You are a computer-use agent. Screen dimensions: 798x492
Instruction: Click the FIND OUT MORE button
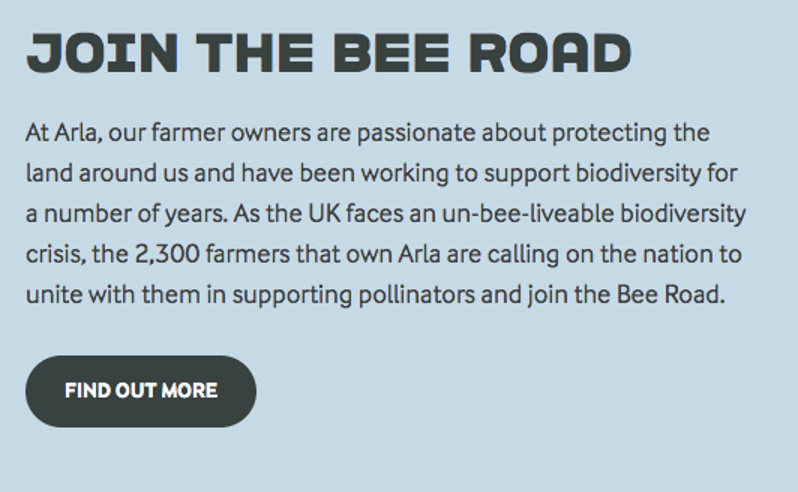[141, 391]
